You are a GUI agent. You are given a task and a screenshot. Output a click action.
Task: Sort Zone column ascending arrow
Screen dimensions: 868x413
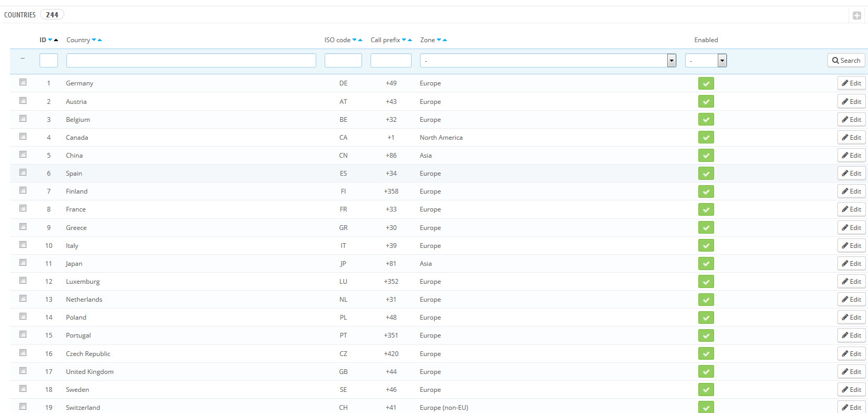point(445,40)
